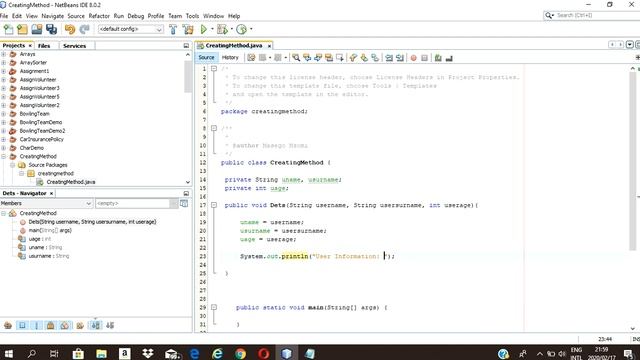Open File Explorer from the taskbar
The image size is (640, 360).
click(101, 353)
